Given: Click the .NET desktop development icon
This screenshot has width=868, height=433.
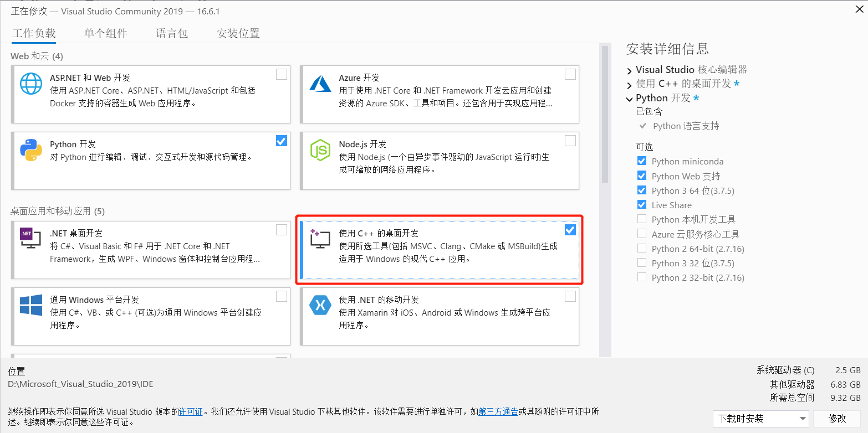Looking at the screenshot, I should click(31, 239).
